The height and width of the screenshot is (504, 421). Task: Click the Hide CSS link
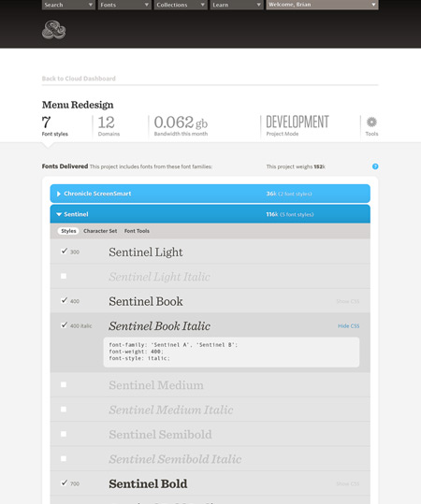tap(348, 326)
